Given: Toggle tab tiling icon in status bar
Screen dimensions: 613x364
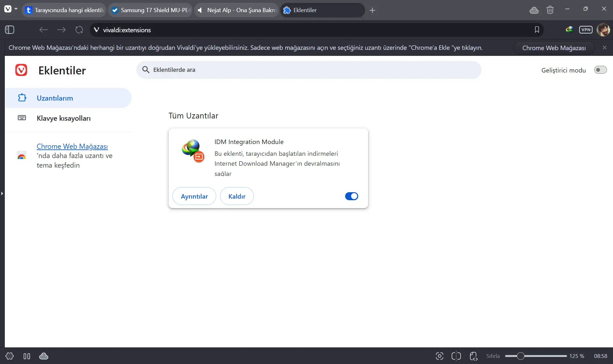Looking at the screenshot, I should 27,356.
